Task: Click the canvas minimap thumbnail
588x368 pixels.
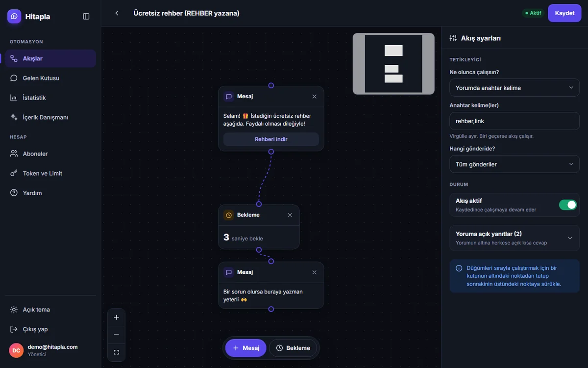Action: pyautogui.click(x=393, y=64)
